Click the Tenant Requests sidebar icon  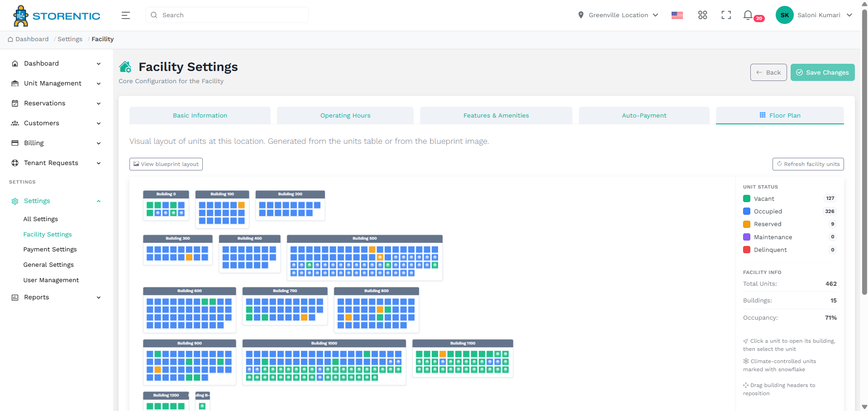[x=15, y=163]
